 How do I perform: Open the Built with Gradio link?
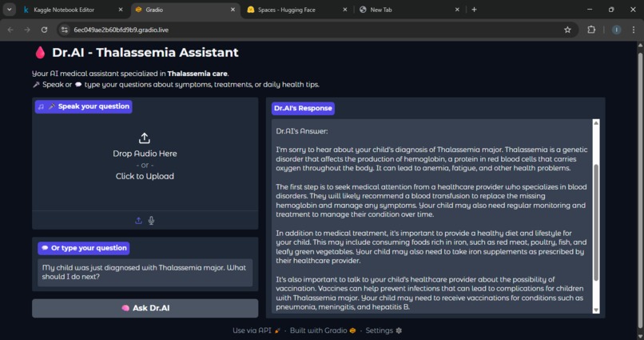click(323, 330)
